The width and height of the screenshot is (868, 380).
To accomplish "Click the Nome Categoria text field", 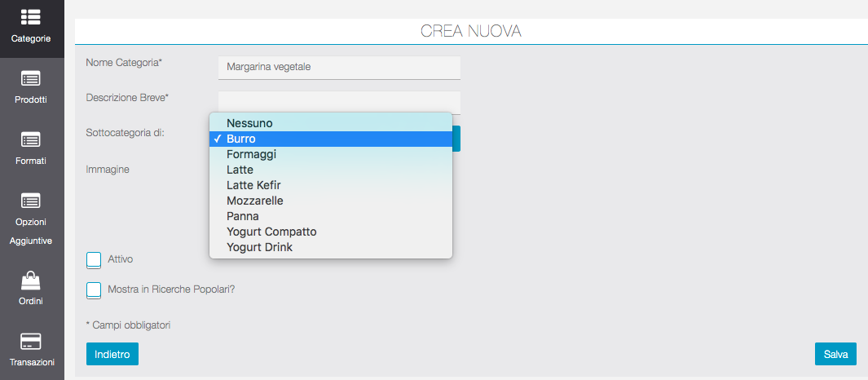I will coord(339,67).
